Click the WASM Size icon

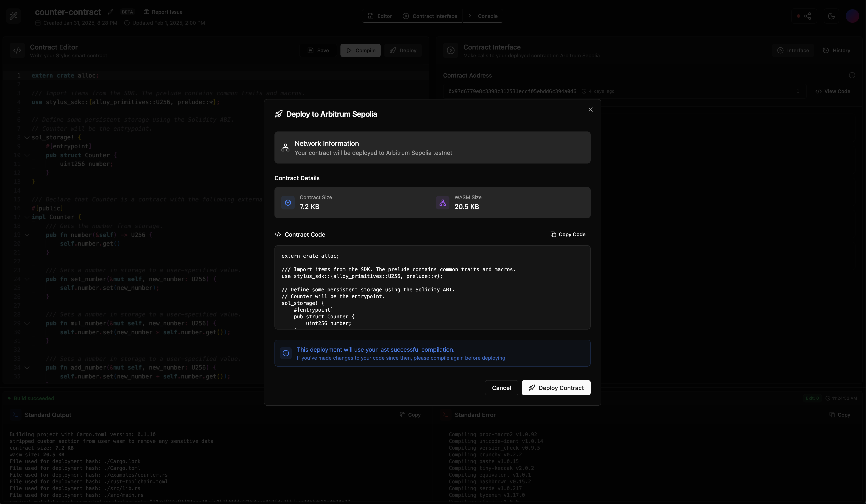[x=443, y=203]
